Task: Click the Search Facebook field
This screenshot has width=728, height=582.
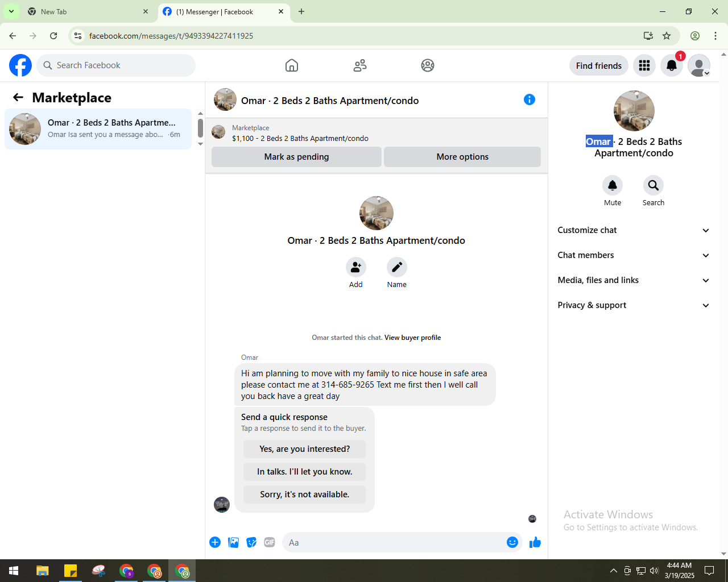Action: (x=116, y=65)
